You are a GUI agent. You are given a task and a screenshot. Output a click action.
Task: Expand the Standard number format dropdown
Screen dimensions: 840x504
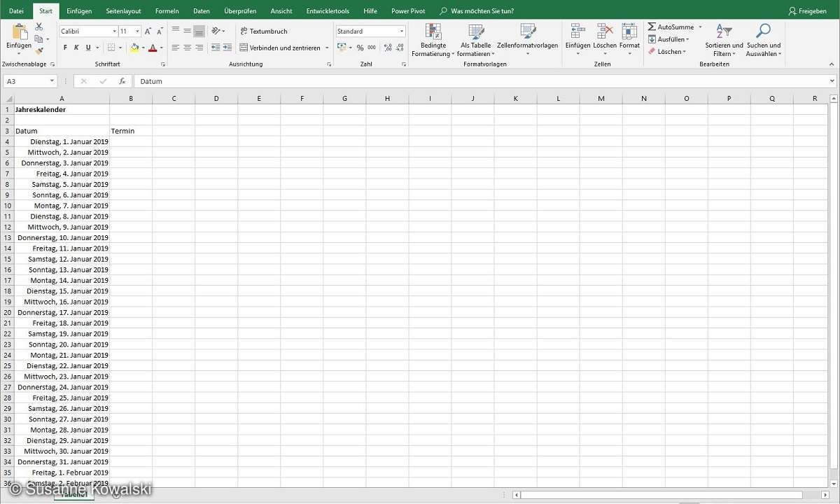click(402, 31)
